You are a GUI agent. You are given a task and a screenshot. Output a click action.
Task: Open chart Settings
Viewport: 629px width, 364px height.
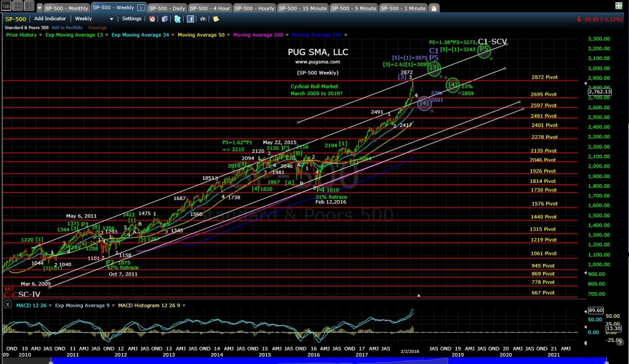point(131,19)
